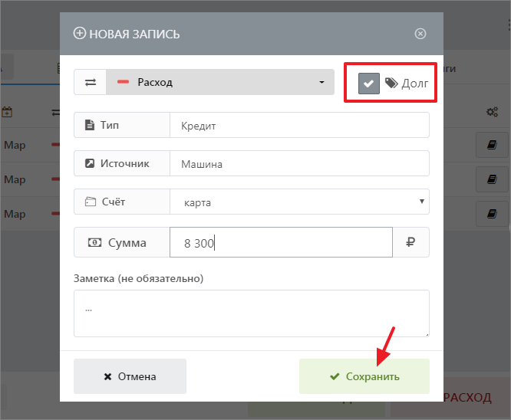Click the book icon in the second row
The width and height of the screenshot is (511, 420).
[x=492, y=179]
